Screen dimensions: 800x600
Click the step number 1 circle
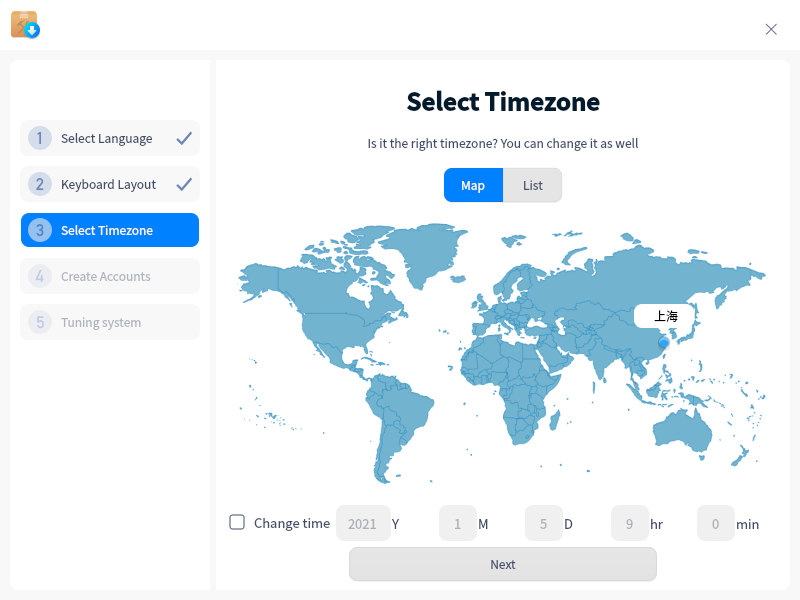tap(40, 138)
